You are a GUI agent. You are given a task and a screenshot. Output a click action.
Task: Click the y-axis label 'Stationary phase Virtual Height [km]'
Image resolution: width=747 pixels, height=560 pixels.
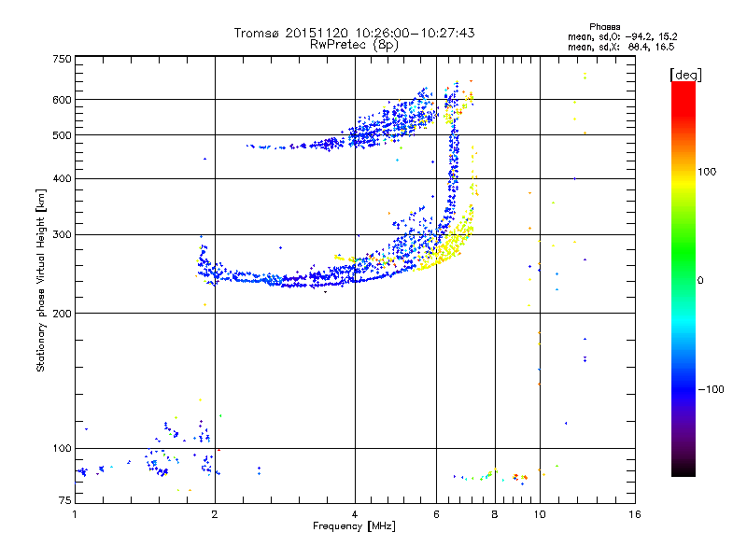(40, 280)
